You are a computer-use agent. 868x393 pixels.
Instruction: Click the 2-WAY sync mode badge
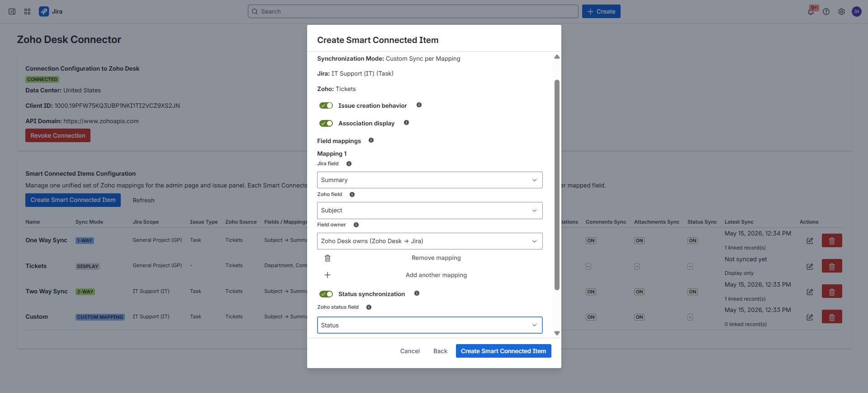(x=85, y=292)
